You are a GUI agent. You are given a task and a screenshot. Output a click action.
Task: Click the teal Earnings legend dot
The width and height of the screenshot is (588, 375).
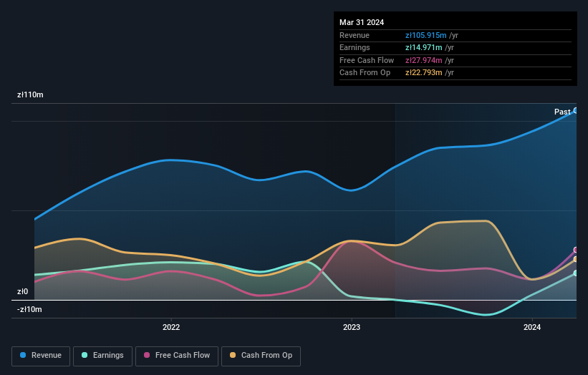click(x=85, y=355)
